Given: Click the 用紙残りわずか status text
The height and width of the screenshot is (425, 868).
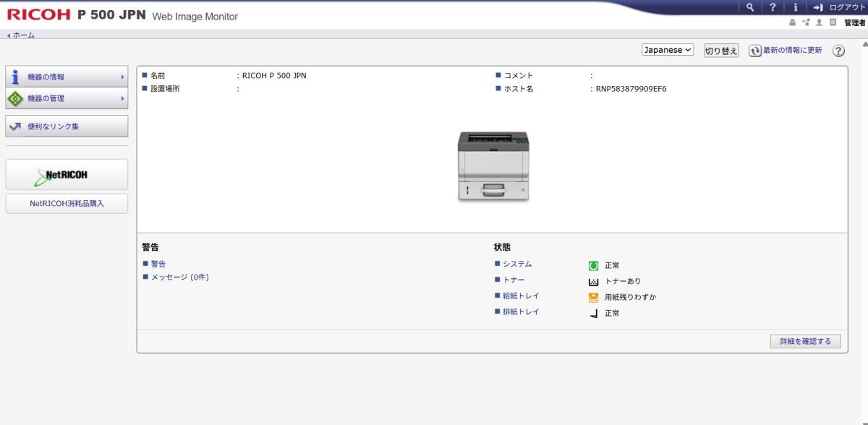Looking at the screenshot, I should pyautogui.click(x=631, y=297).
